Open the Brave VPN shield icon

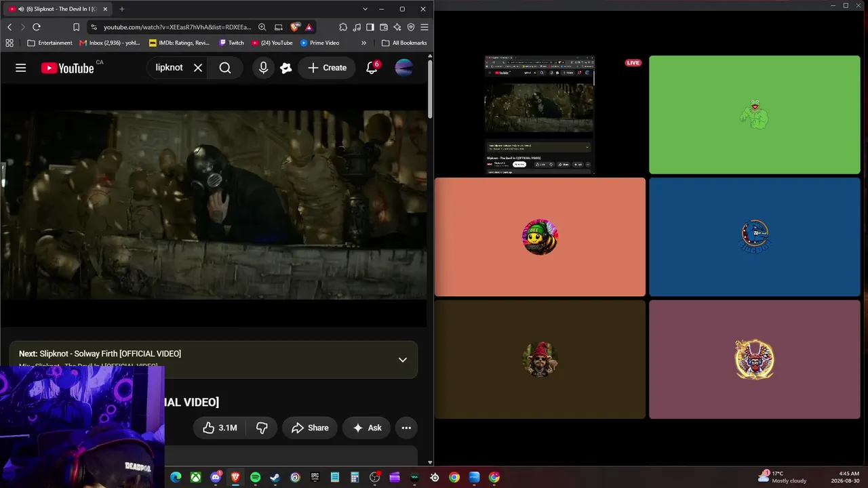click(410, 27)
